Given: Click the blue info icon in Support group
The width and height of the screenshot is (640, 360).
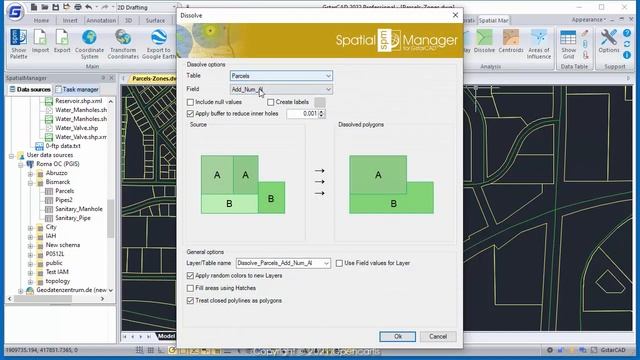Looking at the screenshot, I should 627,55.
